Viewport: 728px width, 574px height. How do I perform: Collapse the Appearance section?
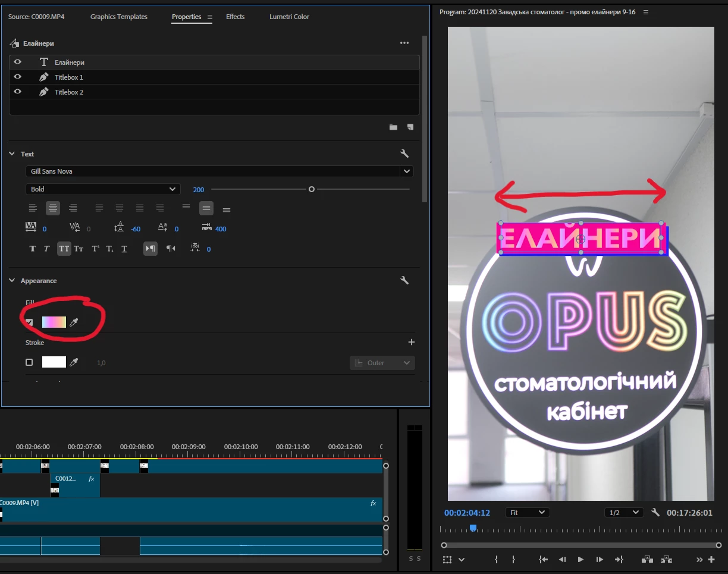pos(12,280)
